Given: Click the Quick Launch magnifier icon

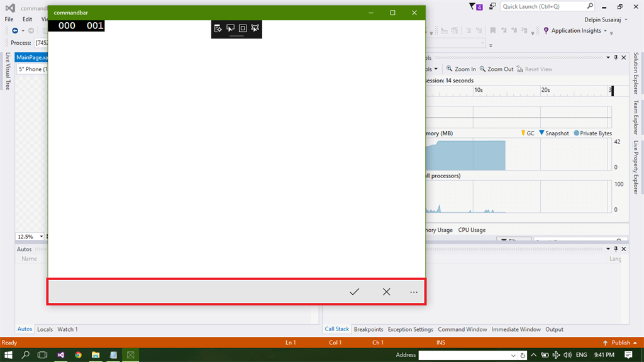Looking at the screenshot, I should click(590, 6).
